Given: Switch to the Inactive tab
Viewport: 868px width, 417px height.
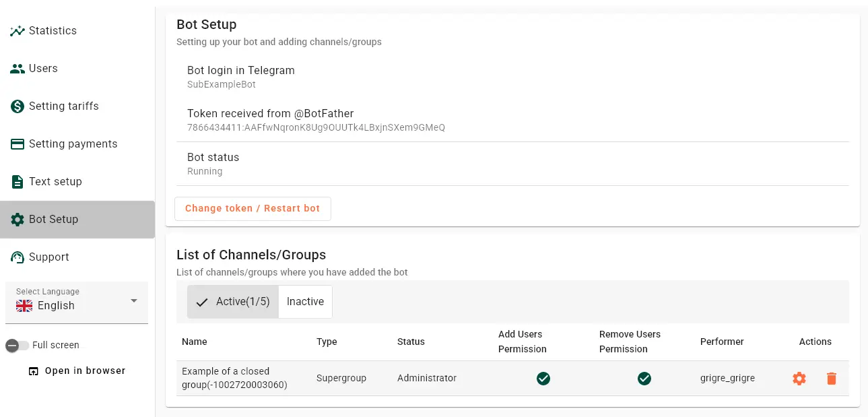Looking at the screenshot, I should coord(305,302).
